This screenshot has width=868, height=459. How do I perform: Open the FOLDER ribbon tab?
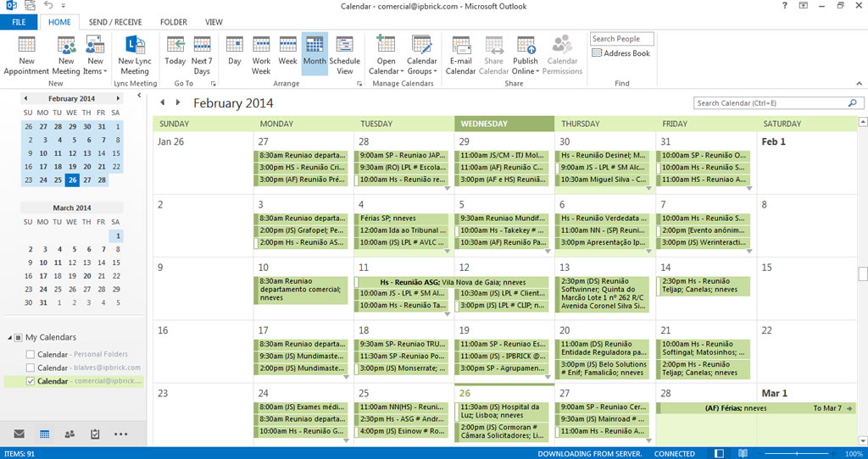coord(174,22)
